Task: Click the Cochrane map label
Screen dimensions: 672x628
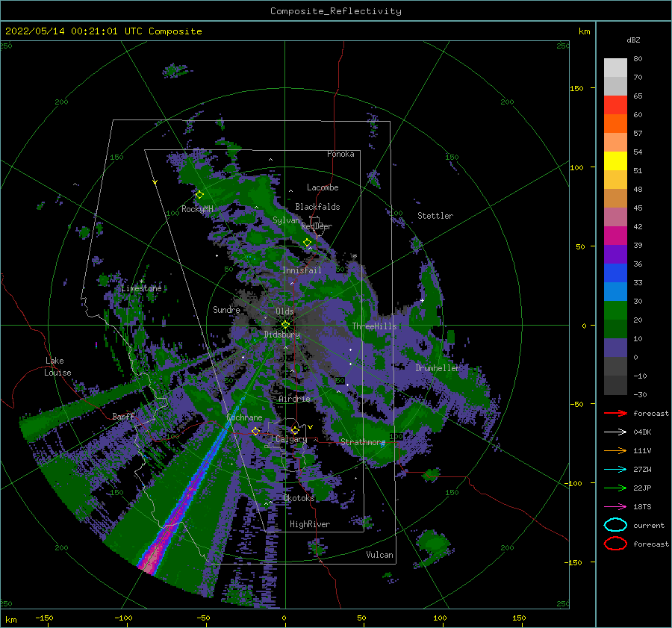Action: point(244,417)
